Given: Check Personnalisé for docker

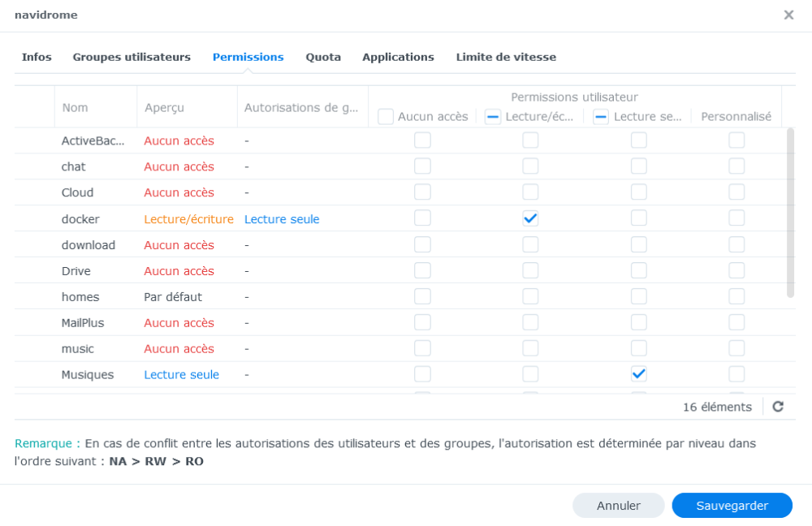Looking at the screenshot, I should coord(736,218).
